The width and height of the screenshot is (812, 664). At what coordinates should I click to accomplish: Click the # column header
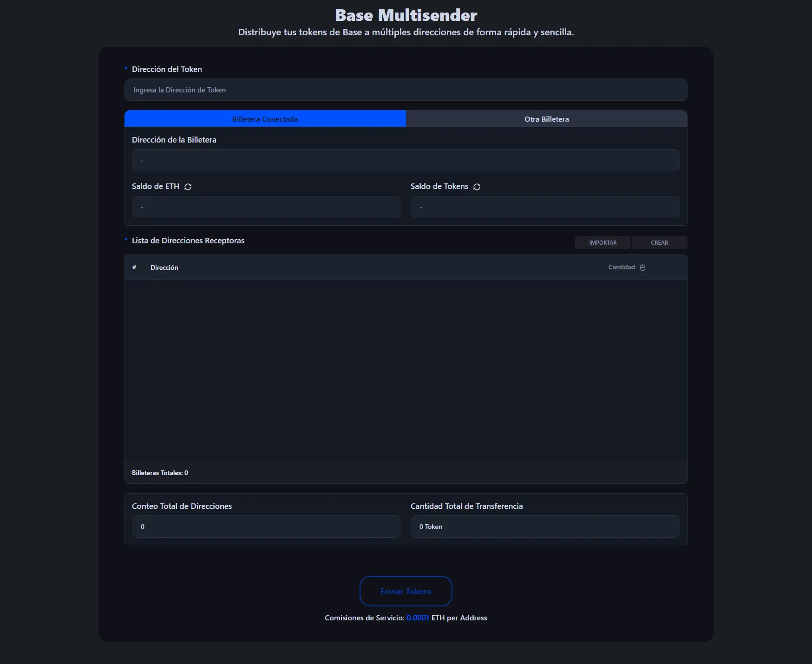(x=134, y=267)
